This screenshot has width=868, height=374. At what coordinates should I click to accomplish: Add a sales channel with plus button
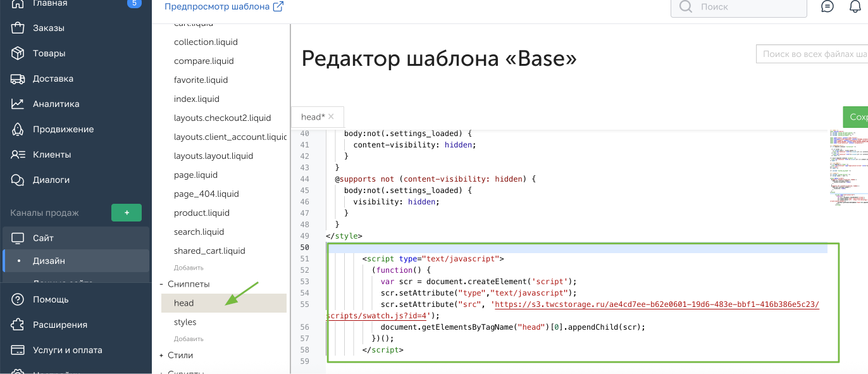click(x=127, y=213)
